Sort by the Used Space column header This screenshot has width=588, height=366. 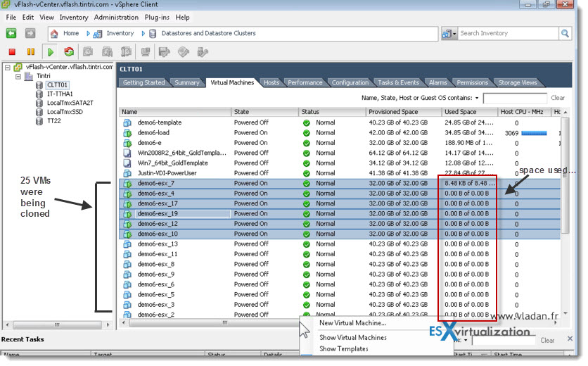(470, 112)
